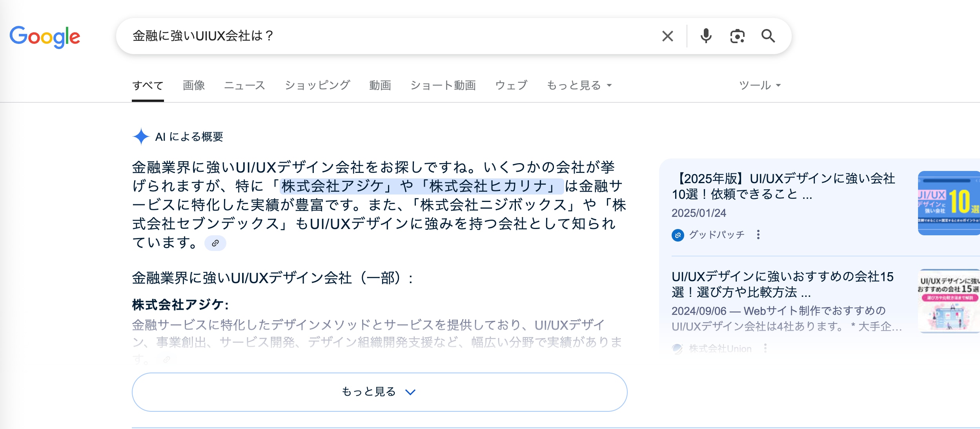Image resolution: width=980 pixels, height=429 pixels.
Task: Click the date 2025/01/24
Action: tap(699, 213)
